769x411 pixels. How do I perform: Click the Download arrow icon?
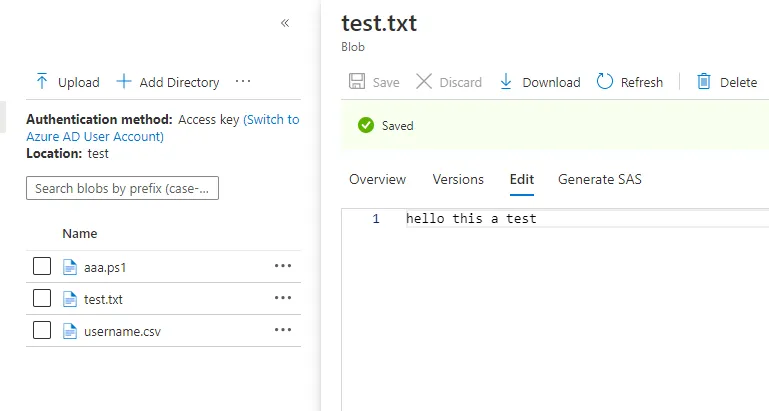point(506,82)
